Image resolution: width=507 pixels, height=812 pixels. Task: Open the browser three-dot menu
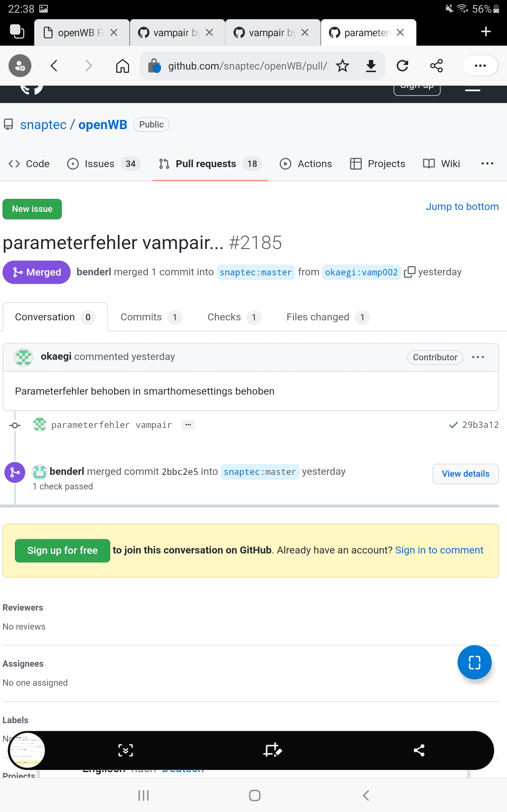pos(480,66)
